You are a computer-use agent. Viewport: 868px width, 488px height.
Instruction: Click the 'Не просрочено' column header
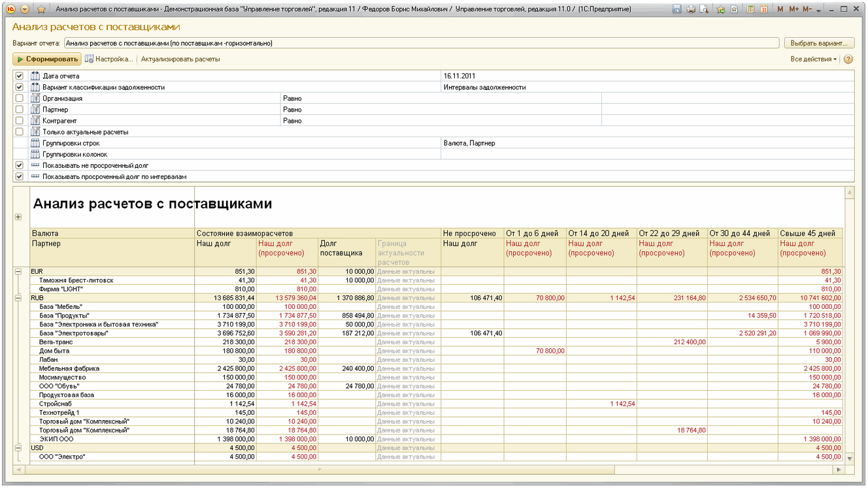click(x=472, y=233)
